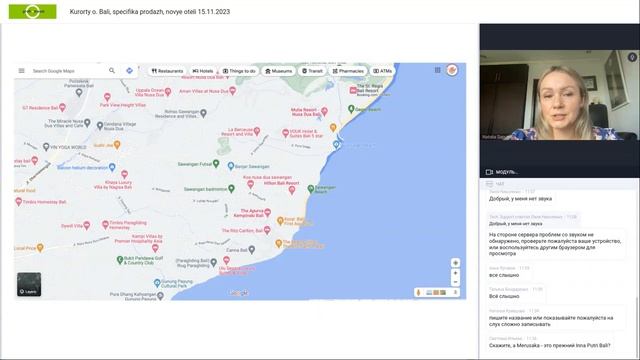Filter map by Restaurants chip
The image size is (640, 360).
click(167, 71)
